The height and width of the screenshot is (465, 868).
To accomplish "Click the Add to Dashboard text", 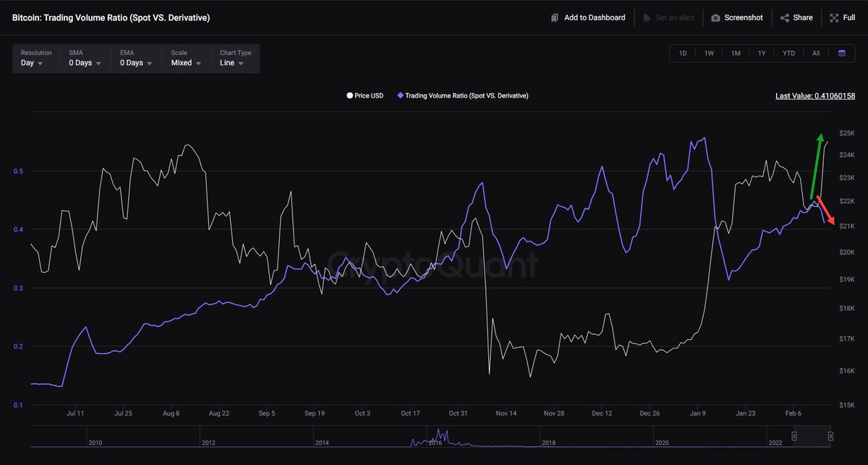I will (595, 17).
